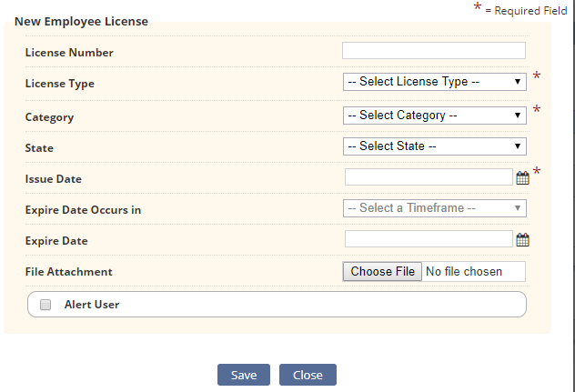
Task: Open the Select License Type dropdown
Action: 435,82
